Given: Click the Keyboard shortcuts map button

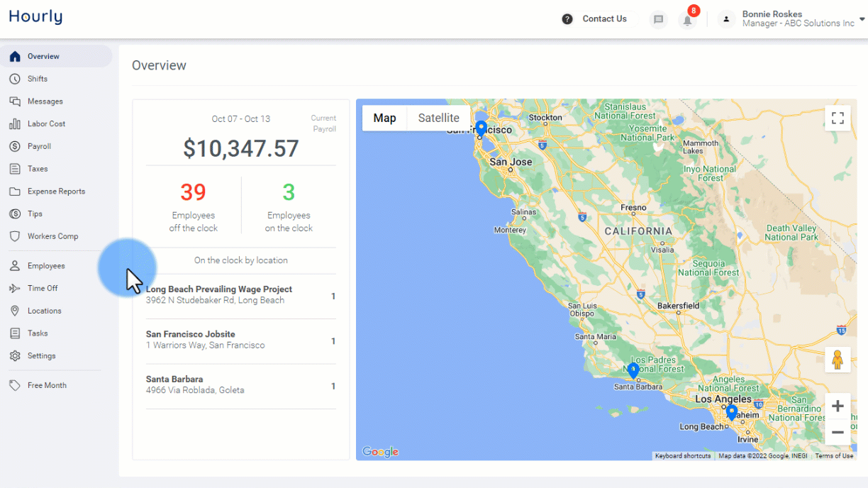Looking at the screenshot, I should (x=682, y=456).
